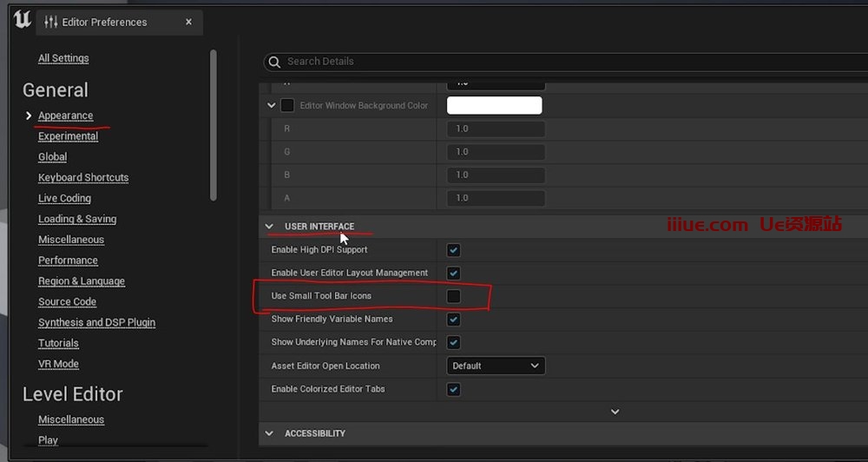Toggle Enable Colorized Editor Tabs checkbox

coord(453,389)
